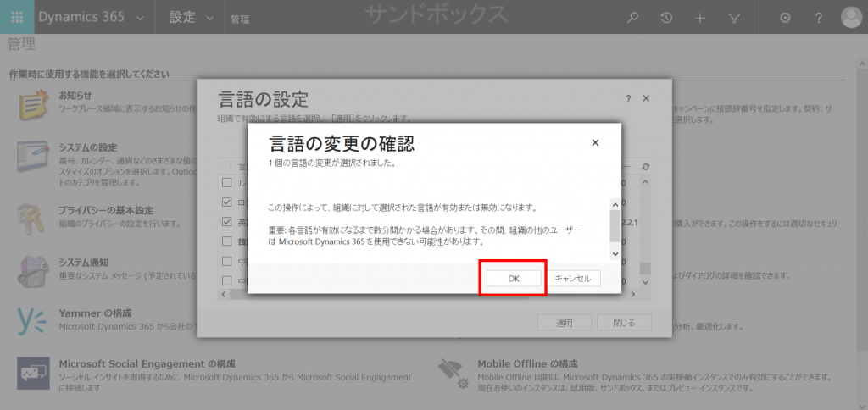Image resolution: width=868 pixels, height=410 pixels.
Task: Open the settings gear icon
Action: tap(785, 18)
